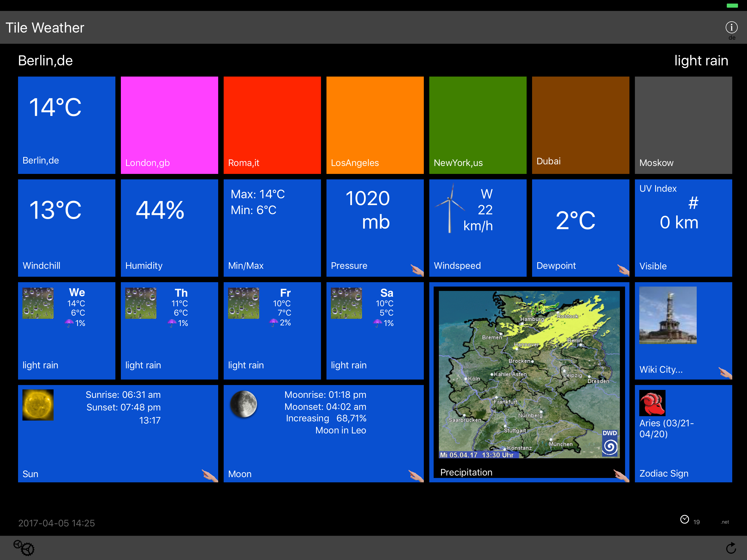Click the moon phase image
747x560 pixels.
(x=243, y=404)
